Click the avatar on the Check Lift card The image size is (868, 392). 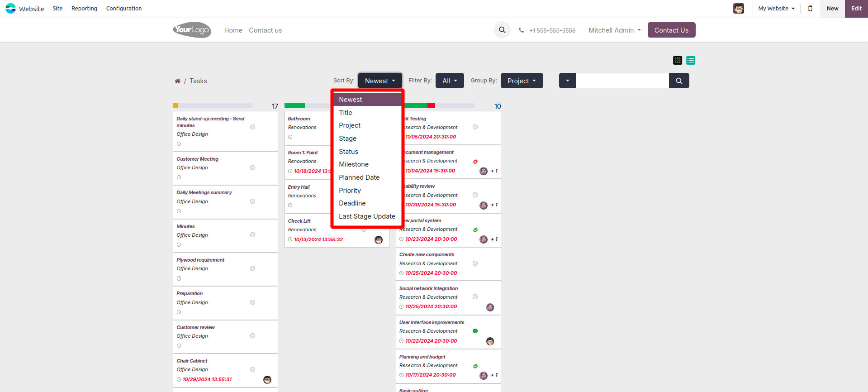click(379, 240)
